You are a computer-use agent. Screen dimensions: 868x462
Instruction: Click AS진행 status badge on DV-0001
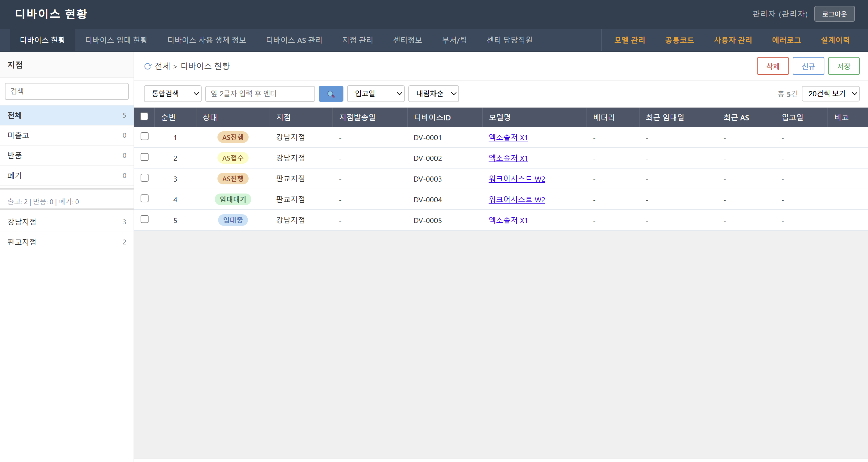coord(233,137)
